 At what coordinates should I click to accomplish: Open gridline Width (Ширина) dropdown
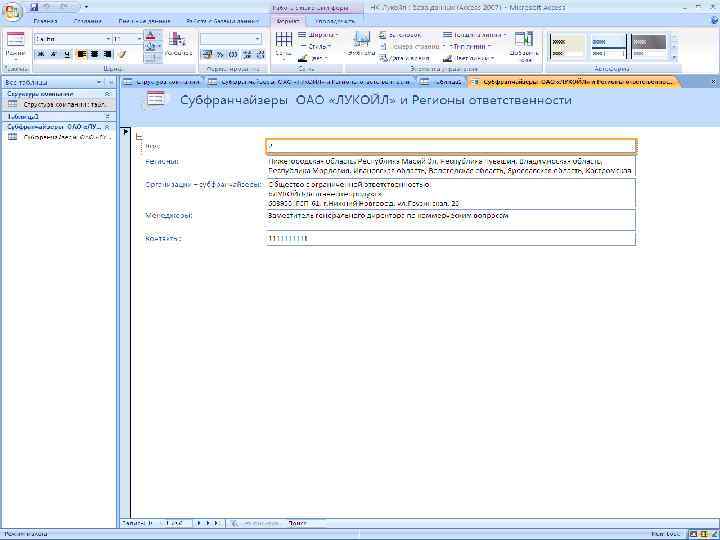(318, 35)
